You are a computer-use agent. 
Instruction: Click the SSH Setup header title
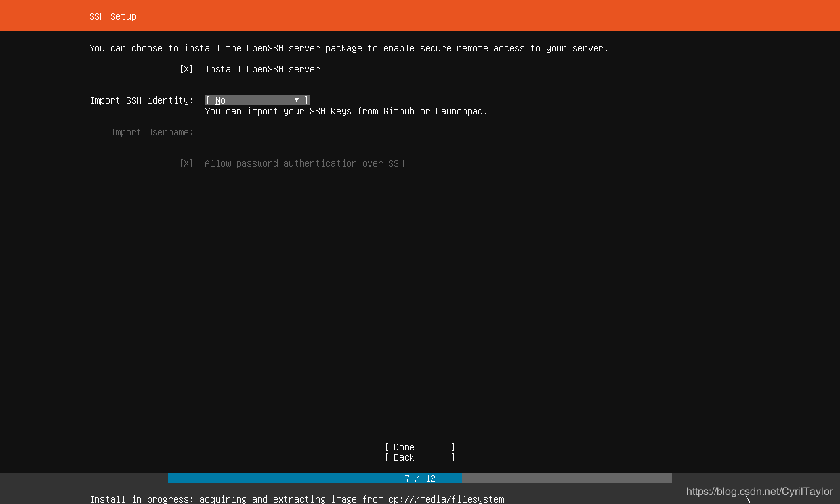pyautogui.click(x=113, y=16)
